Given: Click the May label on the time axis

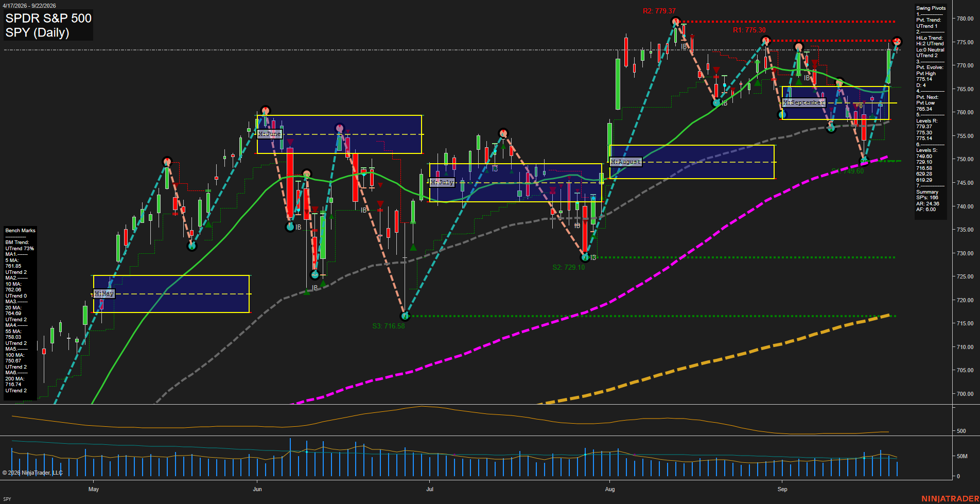Looking at the screenshot, I should click(x=94, y=489).
